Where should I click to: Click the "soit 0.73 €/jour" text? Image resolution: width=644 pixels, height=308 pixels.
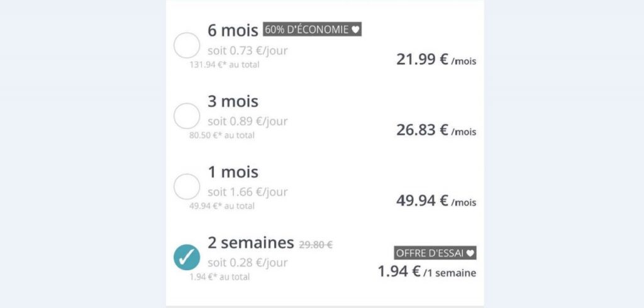248,50
